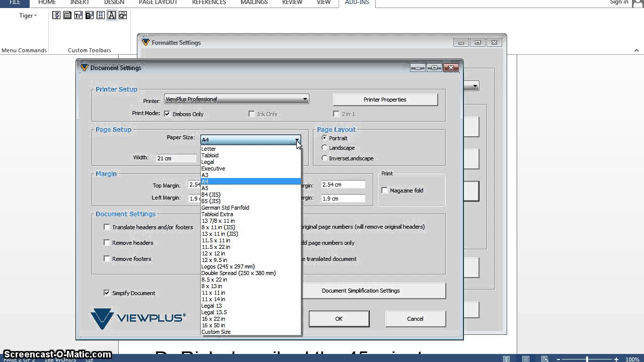The height and width of the screenshot is (362, 644).
Task: Click the Q magnifier icon in Custom Toolbars
Action: coord(123,16)
